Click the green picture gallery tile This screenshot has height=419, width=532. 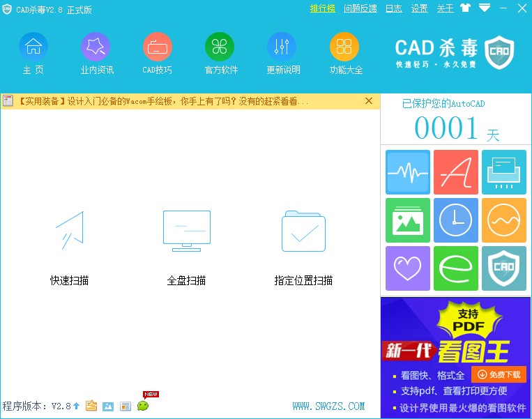[x=407, y=220]
